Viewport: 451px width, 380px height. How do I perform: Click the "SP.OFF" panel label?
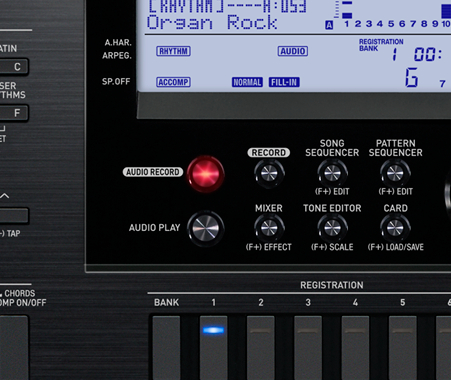(x=116, y=81)
